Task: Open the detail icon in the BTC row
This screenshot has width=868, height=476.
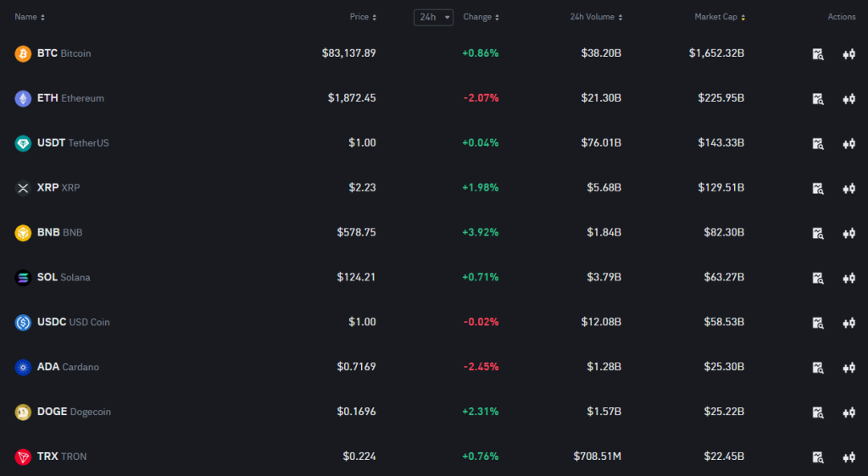Action: click(818, 54)
